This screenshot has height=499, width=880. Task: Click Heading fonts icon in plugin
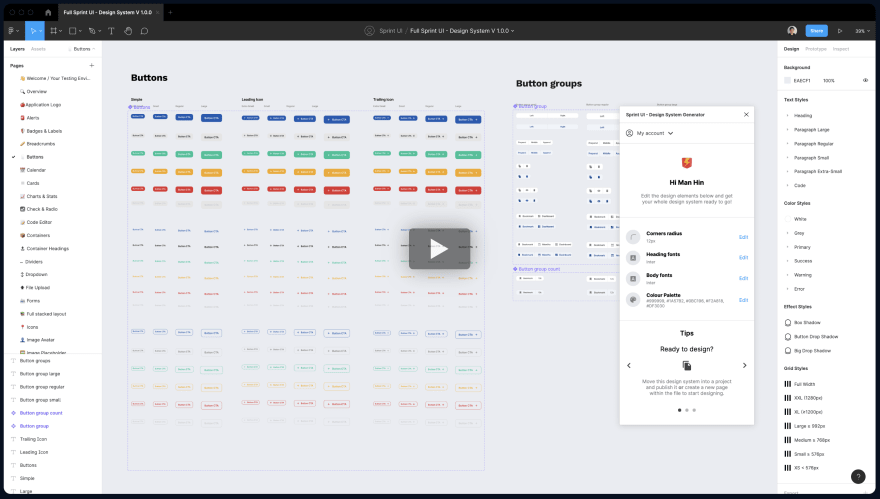[x=633, y=258]
